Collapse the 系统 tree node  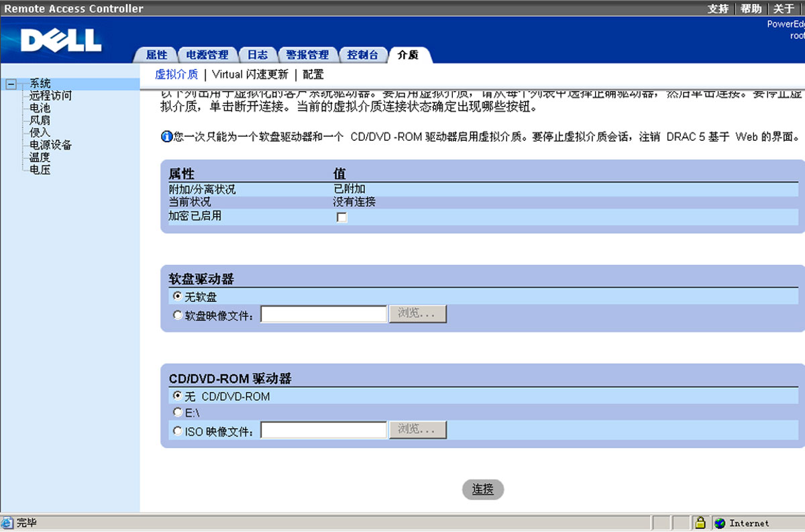pyautogui.click(x=10, y=84)
